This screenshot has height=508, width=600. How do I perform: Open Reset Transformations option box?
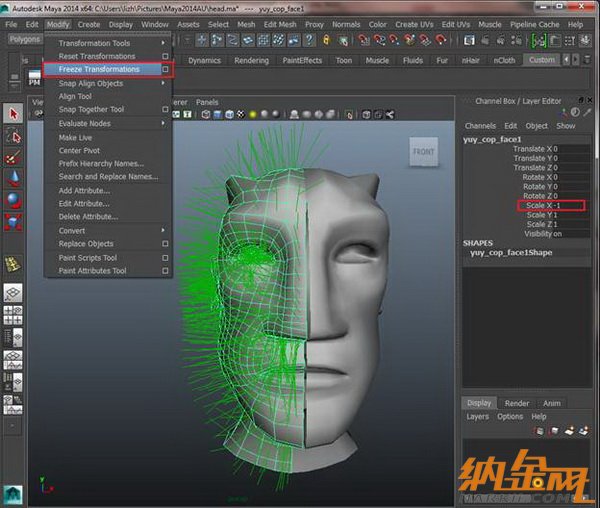165,56
